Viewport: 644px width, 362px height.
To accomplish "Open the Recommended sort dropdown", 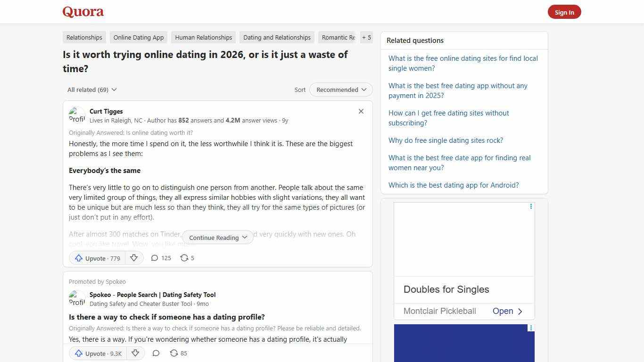I will coord(340,90).
